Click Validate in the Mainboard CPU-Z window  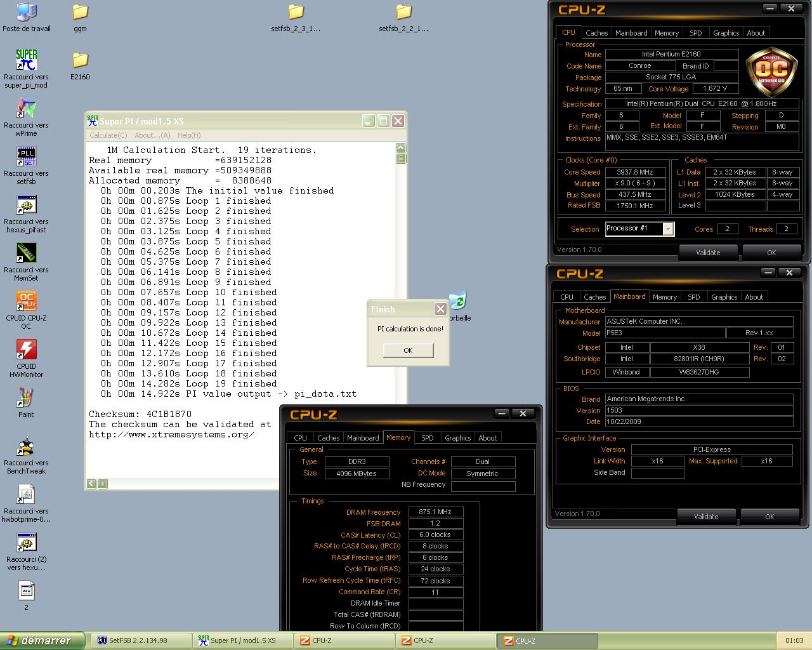pos(706,517)
